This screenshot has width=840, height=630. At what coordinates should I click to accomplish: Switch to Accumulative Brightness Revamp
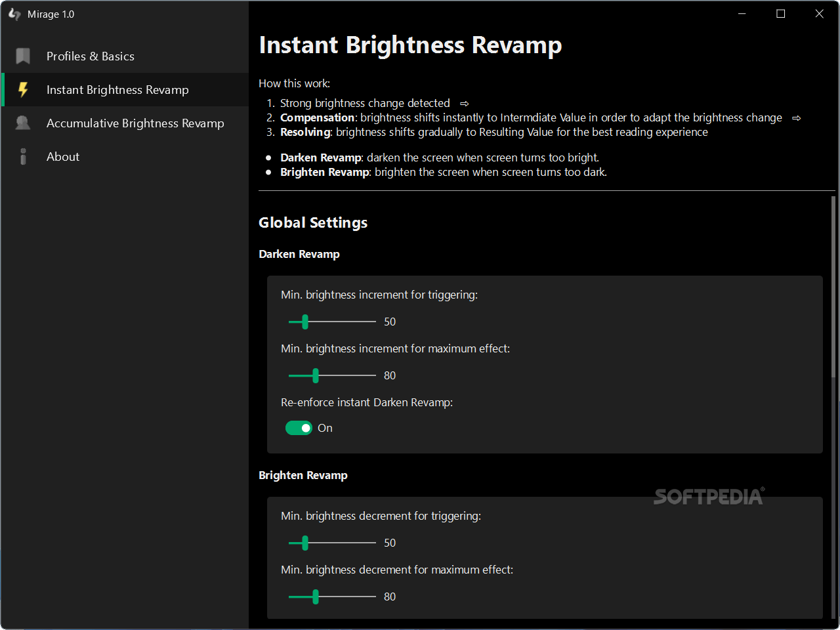135,123
